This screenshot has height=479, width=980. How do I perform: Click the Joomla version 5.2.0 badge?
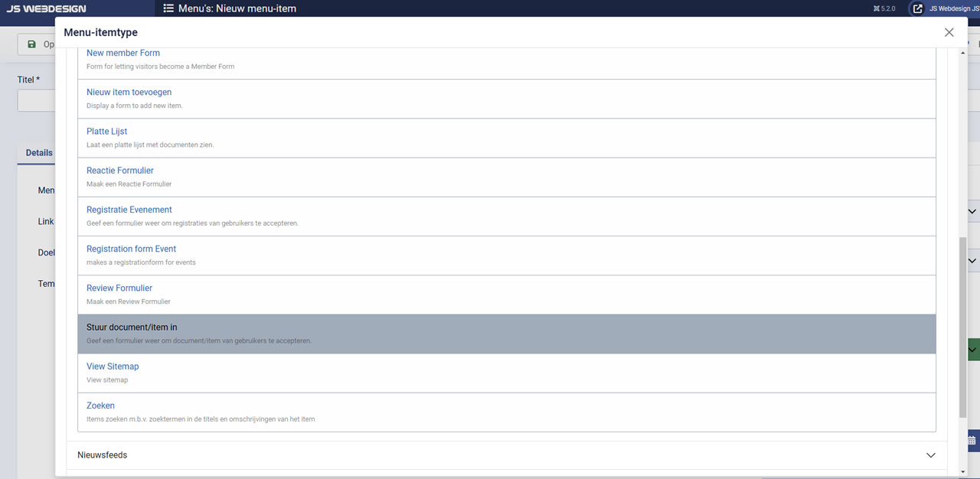(x=884, y=8)
